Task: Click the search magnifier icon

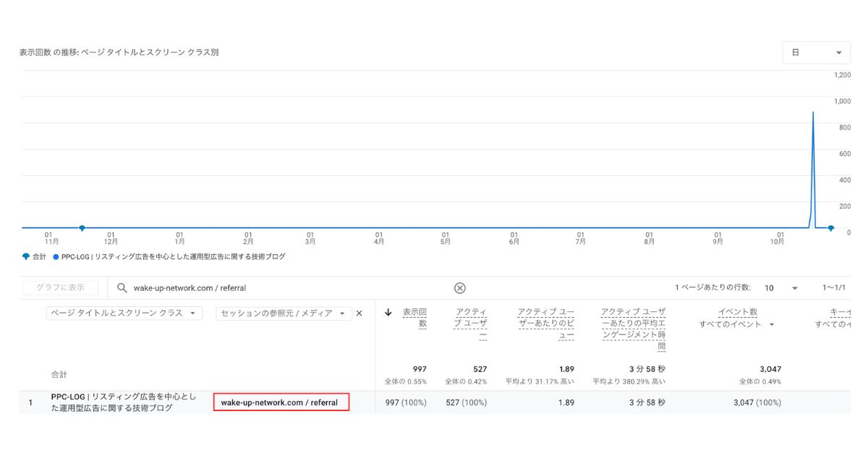Action: tap(122, 288)
